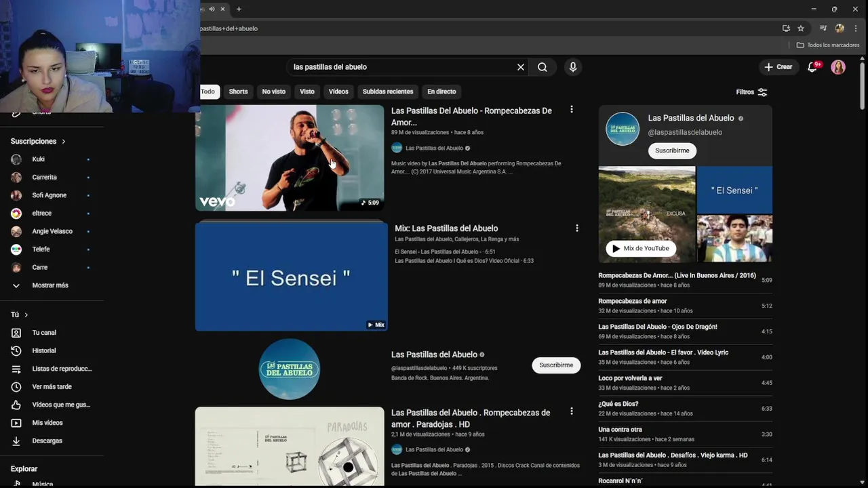Viewport: 868px width, 488px height.
Task: Open Las Pastillas del Abuelo round channel logo
Action: click(x=290, y=369)
